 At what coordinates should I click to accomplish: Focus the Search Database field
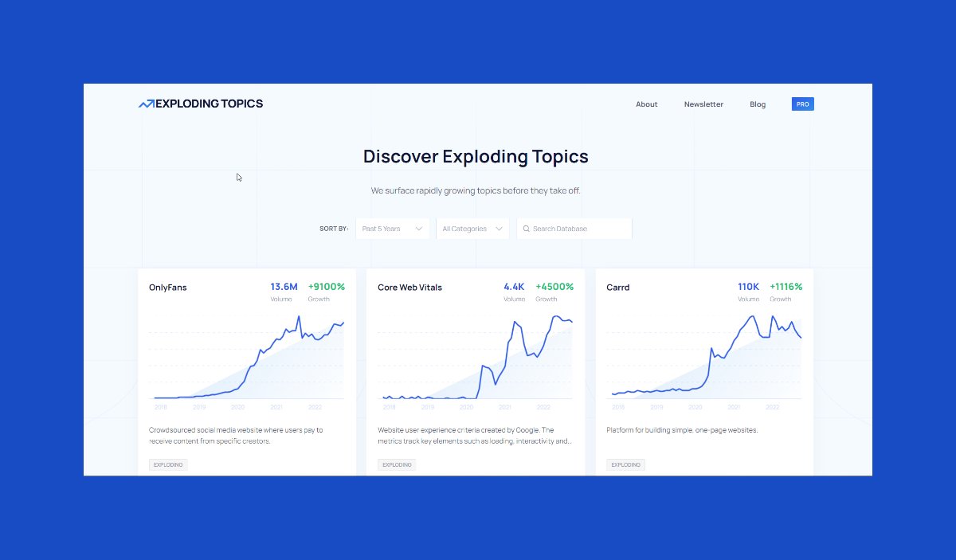(574, 229)
